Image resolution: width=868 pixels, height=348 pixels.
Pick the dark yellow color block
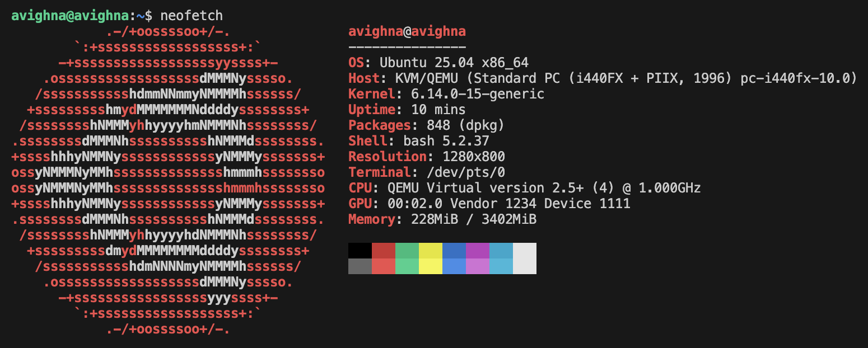point(430,250)
